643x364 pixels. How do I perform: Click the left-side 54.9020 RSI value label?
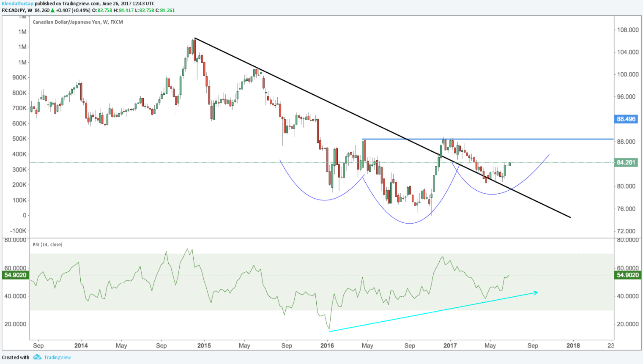click(x=15, y=275)
